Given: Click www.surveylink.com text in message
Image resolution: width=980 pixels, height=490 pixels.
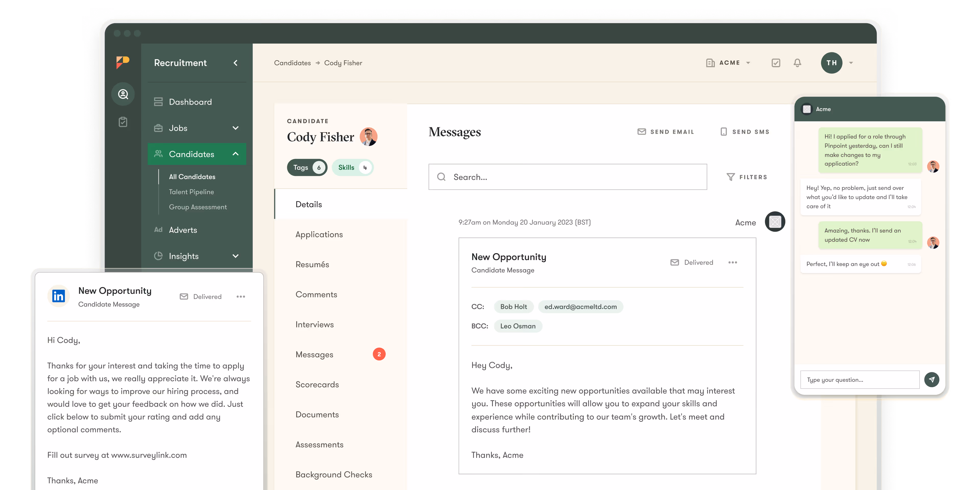Looking at the screenshot, I should [149, 455].
